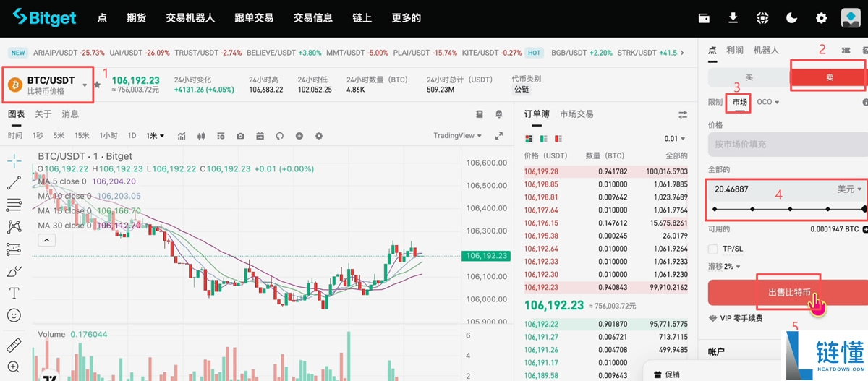Select the ruler measure tool

tap(14, 345)
